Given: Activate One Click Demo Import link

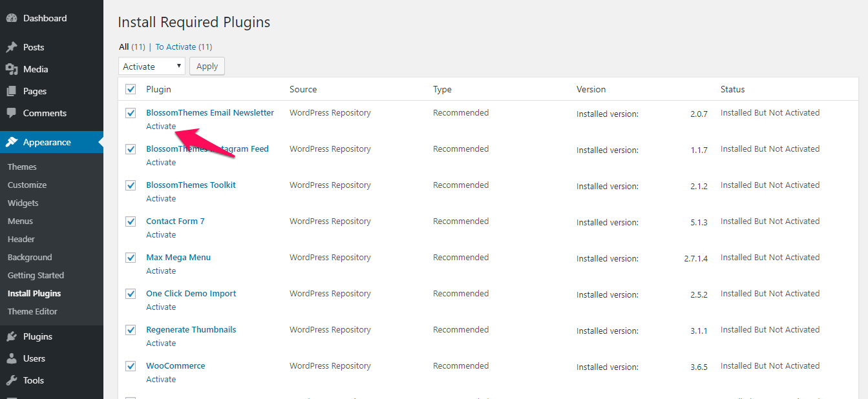Looking at the screenshot, I should coord(161,307).
